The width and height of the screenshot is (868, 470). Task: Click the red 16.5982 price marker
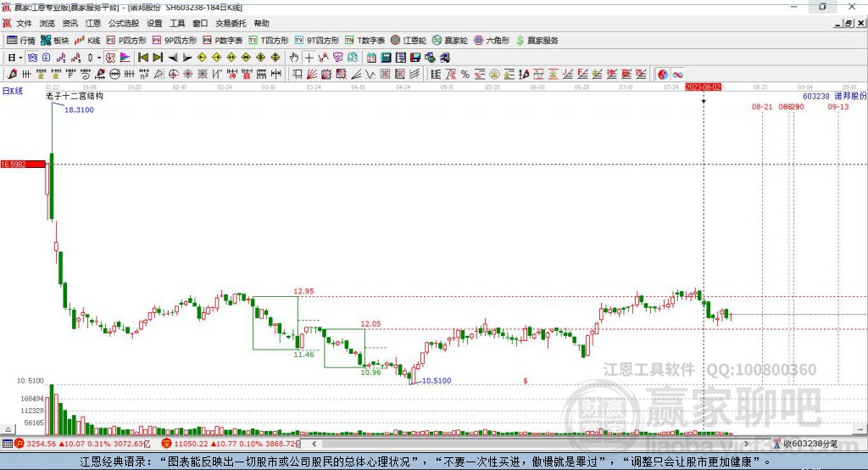(23, 164)
